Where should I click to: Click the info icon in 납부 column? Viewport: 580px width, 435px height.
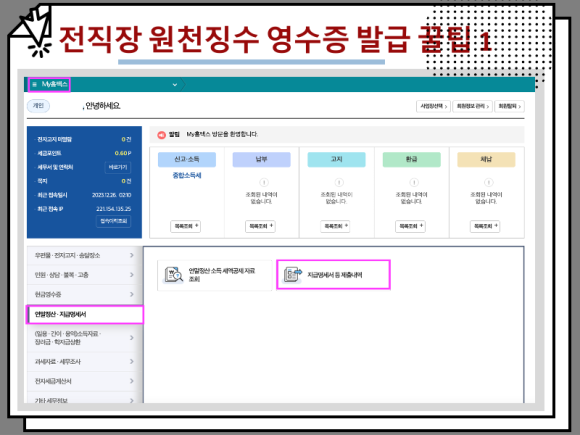[x=264, y=182]
